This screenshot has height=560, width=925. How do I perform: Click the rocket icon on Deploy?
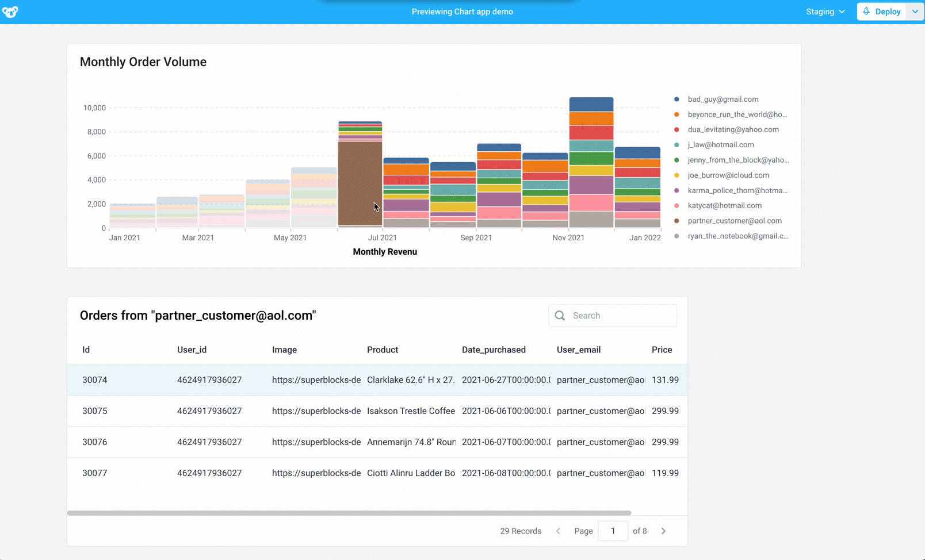point(866,11)
